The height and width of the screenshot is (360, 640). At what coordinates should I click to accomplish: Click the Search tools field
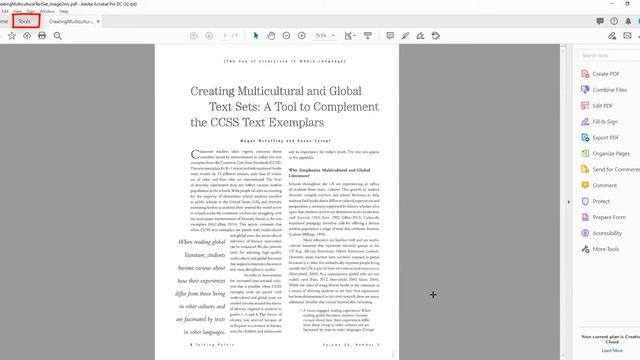tap(609, 55)
